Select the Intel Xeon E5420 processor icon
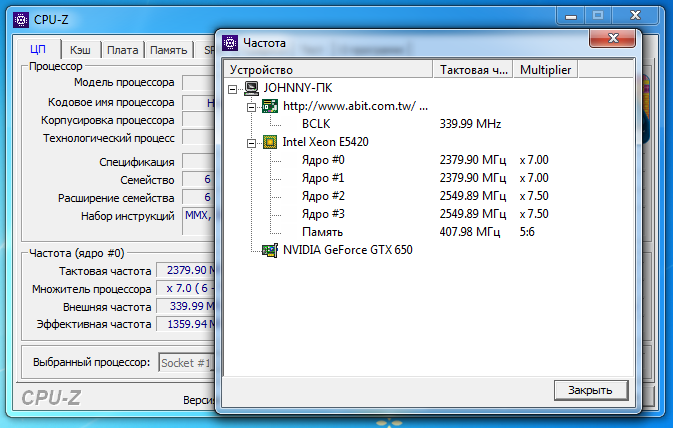Image resolution: width=673 pixels, height=428 pixels. tap(270, 142)
